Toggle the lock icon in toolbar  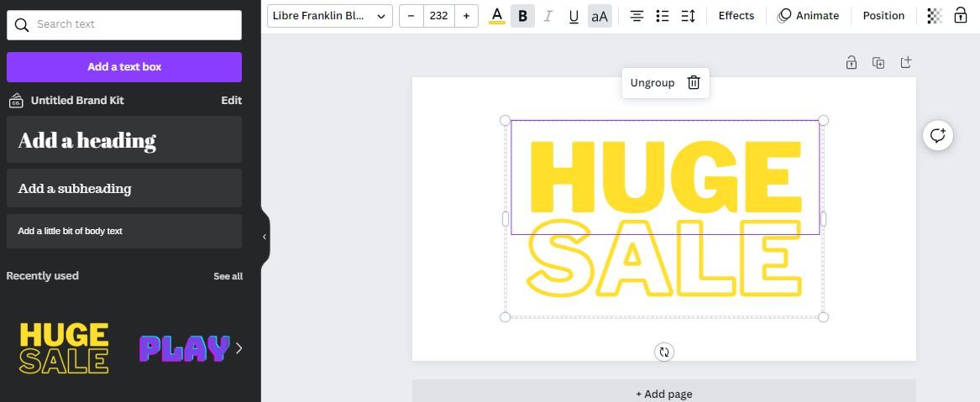point(961,16)
